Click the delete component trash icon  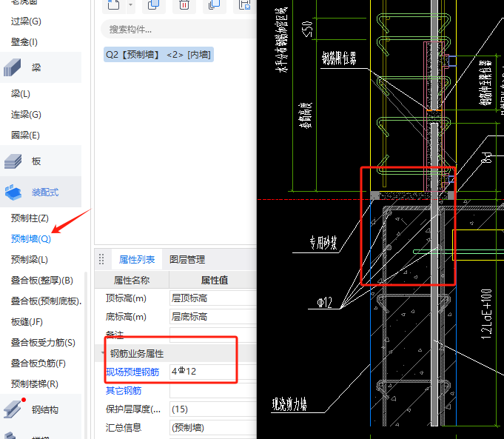(184, 4)
